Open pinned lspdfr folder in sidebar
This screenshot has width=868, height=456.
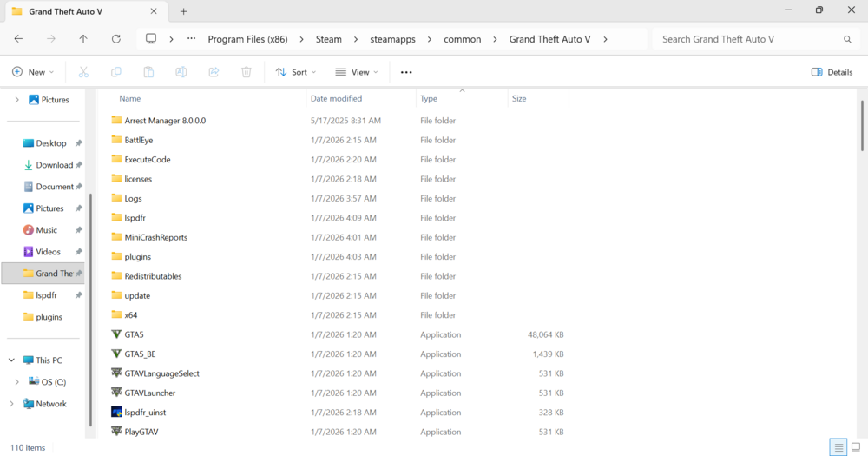point(46,294)
